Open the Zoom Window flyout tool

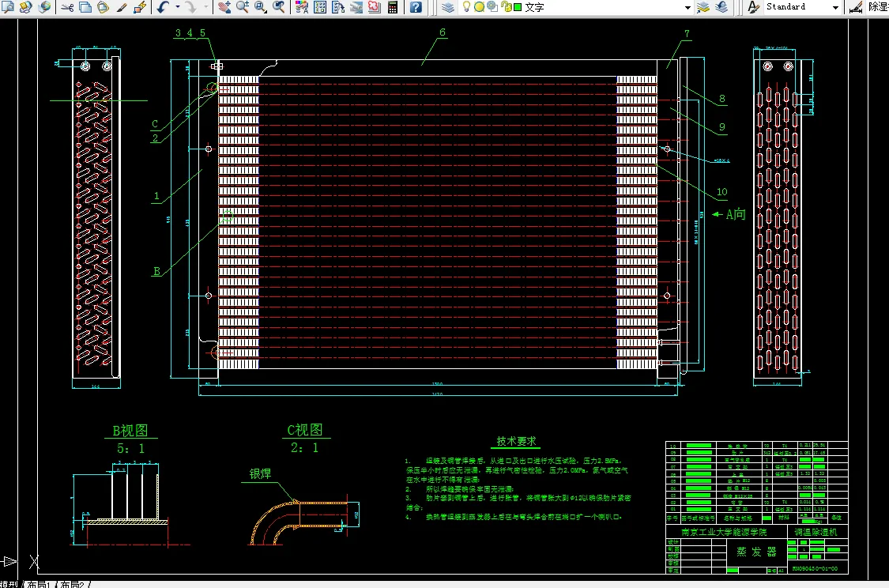point(261,7)
